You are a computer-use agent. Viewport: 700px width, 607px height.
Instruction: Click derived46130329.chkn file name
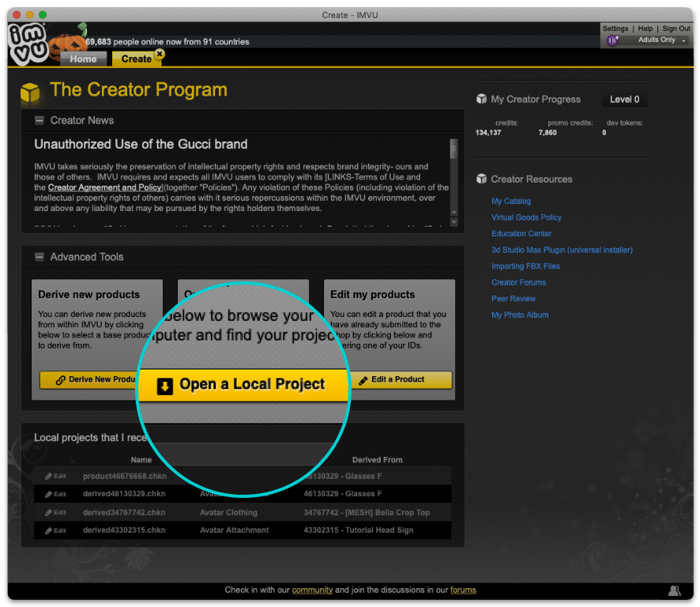pos(124,494)
